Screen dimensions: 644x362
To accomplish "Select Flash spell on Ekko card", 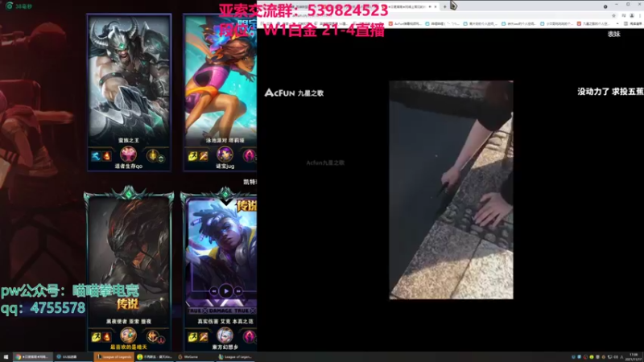I will [192, 337].
